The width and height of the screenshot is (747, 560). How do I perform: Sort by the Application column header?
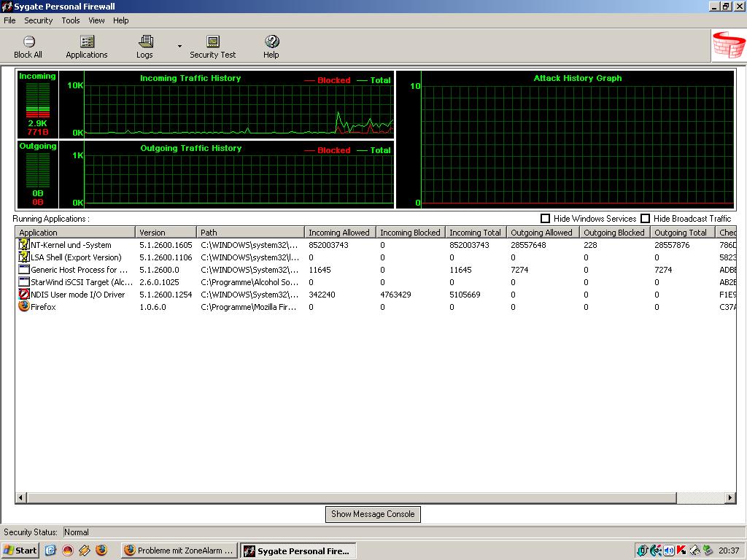[75, 233]
